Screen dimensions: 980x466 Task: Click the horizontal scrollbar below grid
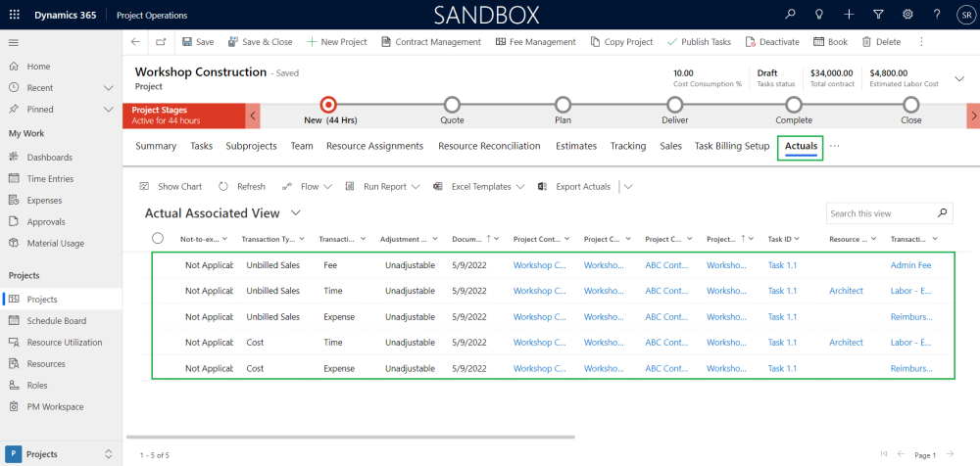click(351, 438)
